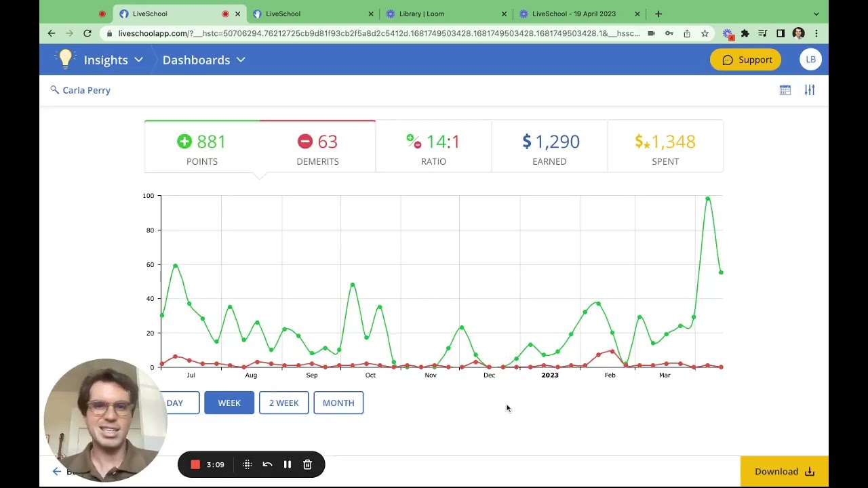Download the chart report

pyautogui.click(x=785, y=472)
